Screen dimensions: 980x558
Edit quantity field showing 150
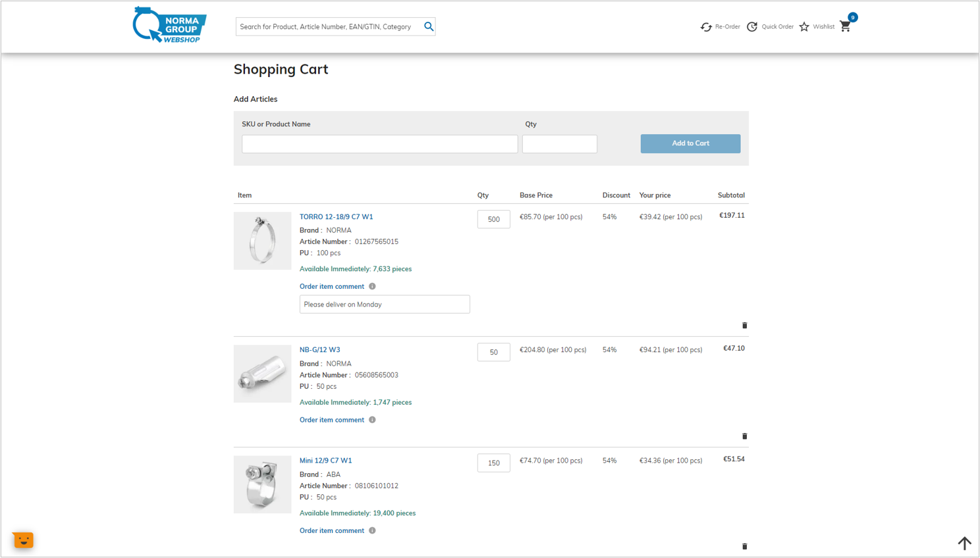click(x=493, y=463)
